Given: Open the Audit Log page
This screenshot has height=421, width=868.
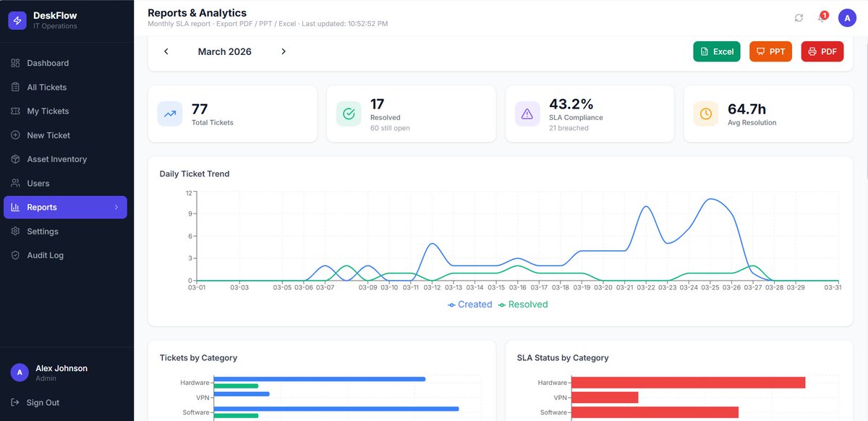Looking at the screenshot, I should (65, 255).
